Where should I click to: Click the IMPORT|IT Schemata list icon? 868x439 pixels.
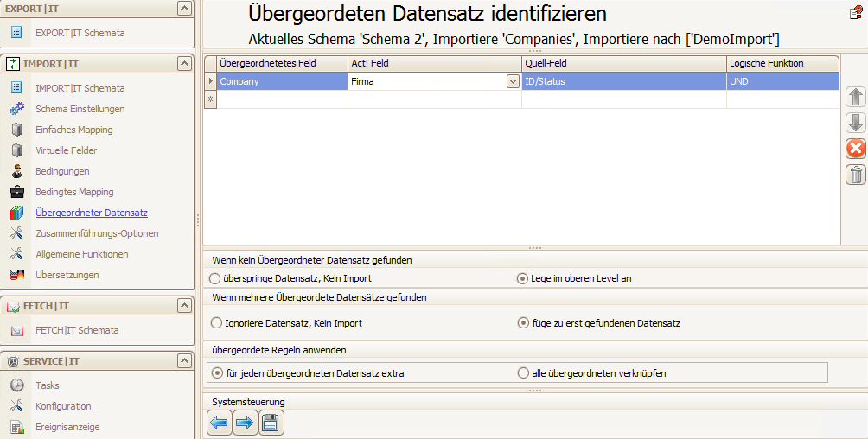click(x=16, y=87)
